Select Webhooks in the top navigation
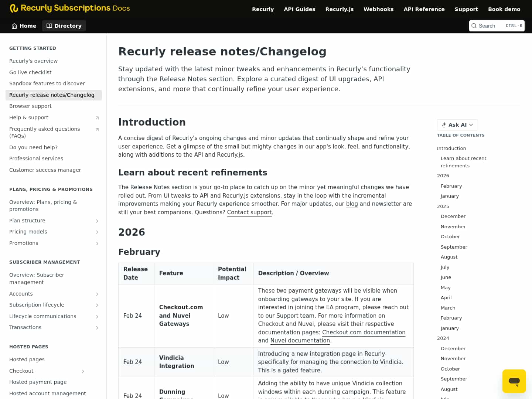 pyautogui.click(x=378, y=9)
